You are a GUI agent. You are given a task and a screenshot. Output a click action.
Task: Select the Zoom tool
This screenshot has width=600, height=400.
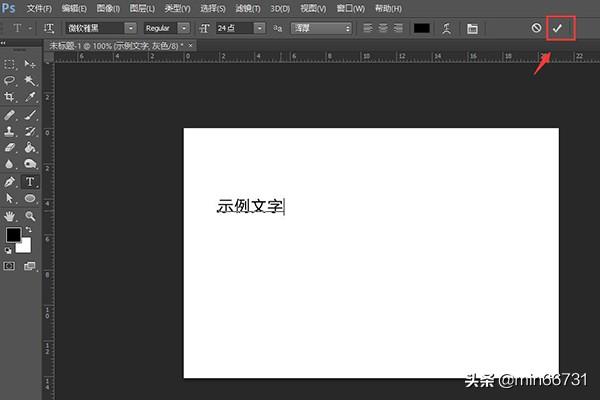pos(30,216)
